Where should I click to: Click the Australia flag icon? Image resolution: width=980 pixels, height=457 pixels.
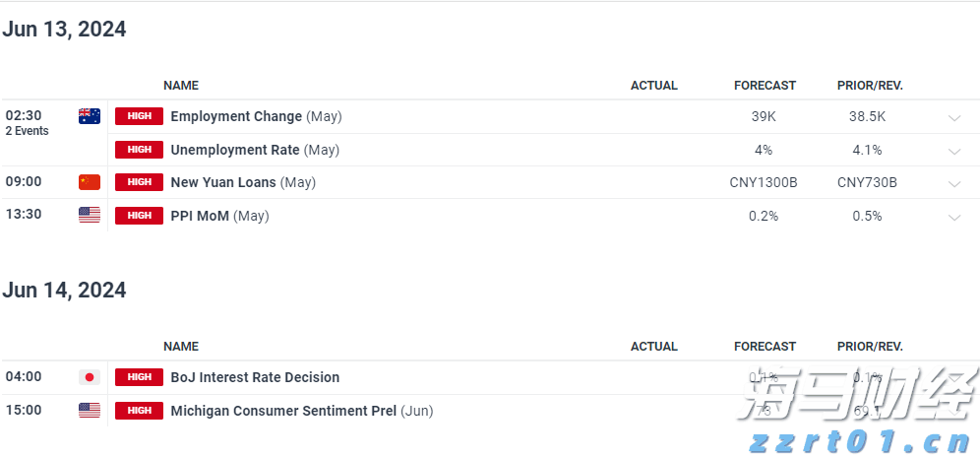tap(90, 116)
